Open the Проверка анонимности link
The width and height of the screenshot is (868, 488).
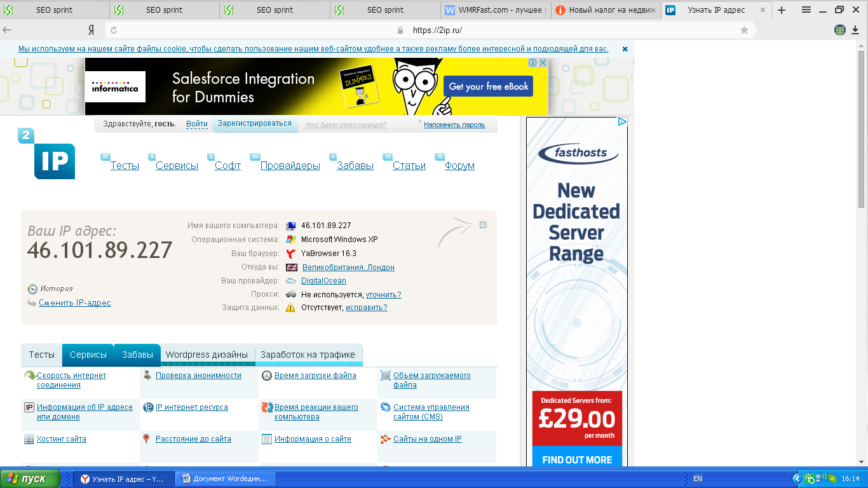point(199,376)
